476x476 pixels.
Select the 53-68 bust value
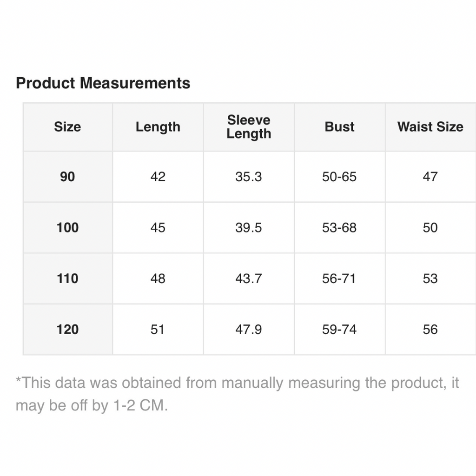click(x=339, y=228)
